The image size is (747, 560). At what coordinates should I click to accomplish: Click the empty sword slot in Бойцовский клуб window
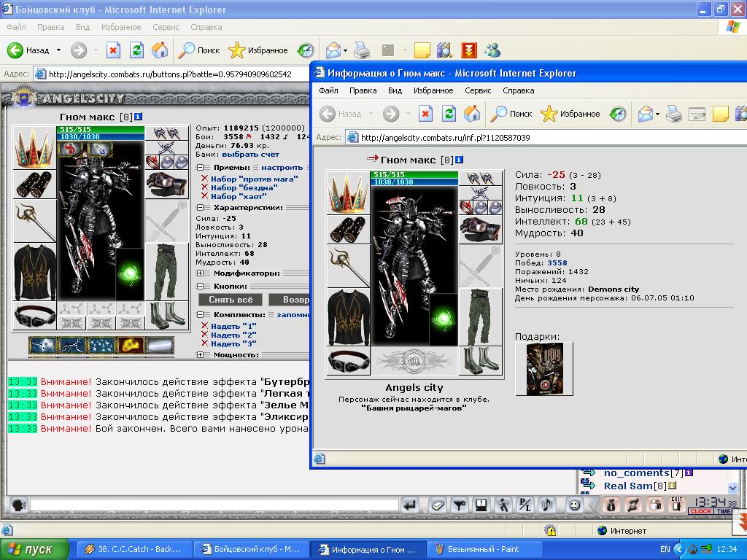tap(166, 221)
